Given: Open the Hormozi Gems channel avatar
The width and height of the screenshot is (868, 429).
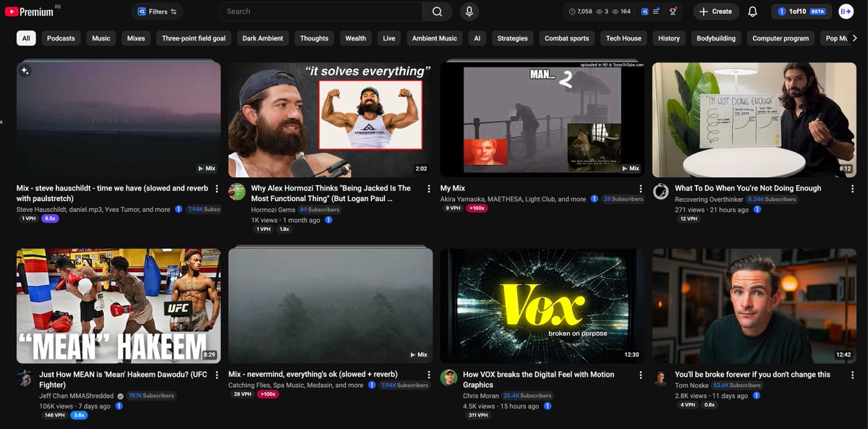Looking at the screenshot, I should point(237,192).
